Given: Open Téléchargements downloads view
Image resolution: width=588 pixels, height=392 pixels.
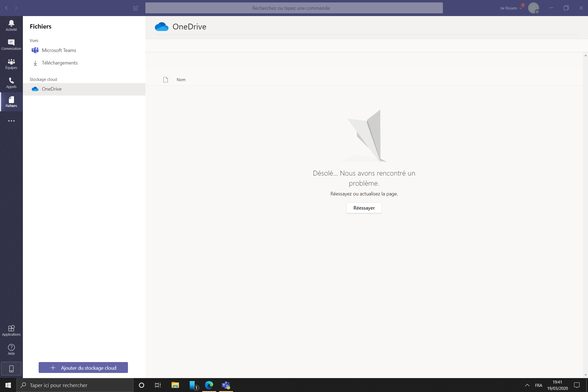Looking at the screenshot, I should click(60, 63).
